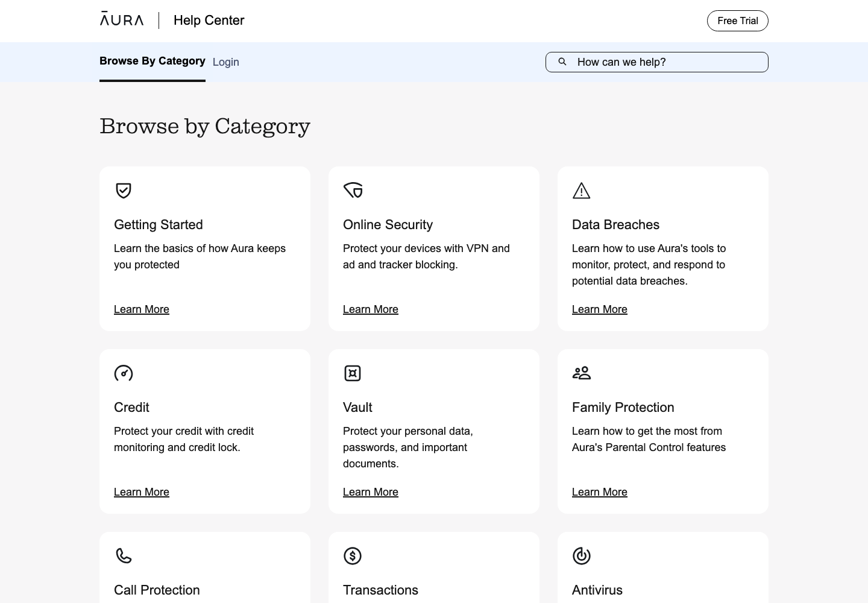Click the Call Protection phone icon
The width and height of the screenshot is (868, 603).
124,556
